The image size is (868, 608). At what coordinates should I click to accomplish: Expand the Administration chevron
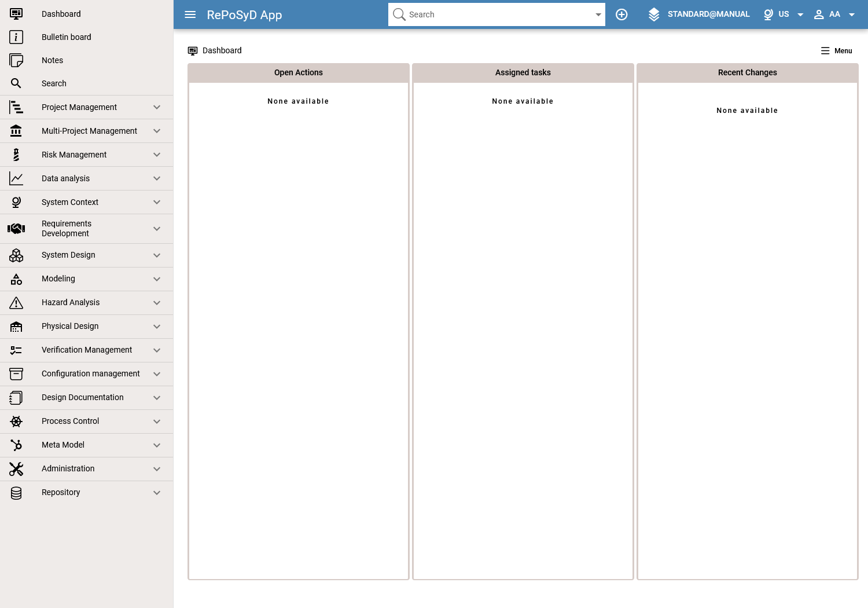157,468
